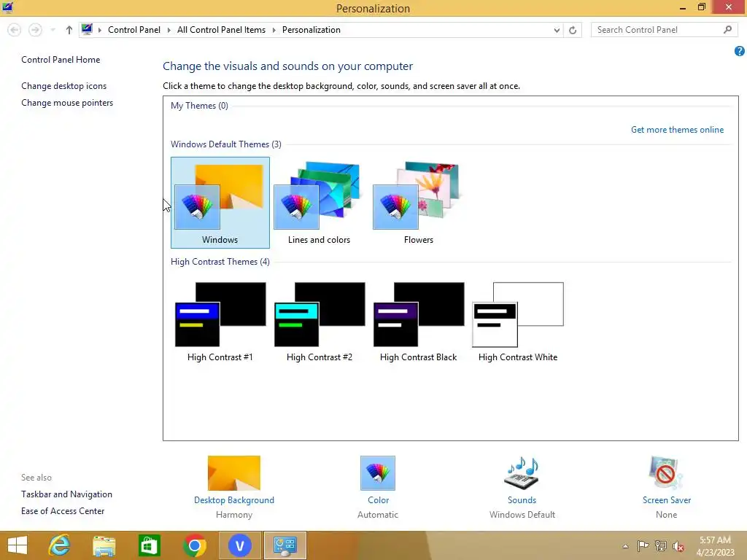The image size is (747, 560).
Task: Expand chevron before Control Panel breadcrumb
Action: coord(99,30)
